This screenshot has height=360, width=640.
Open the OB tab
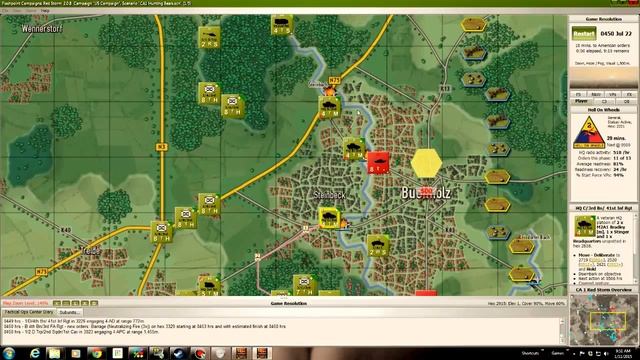627,101
